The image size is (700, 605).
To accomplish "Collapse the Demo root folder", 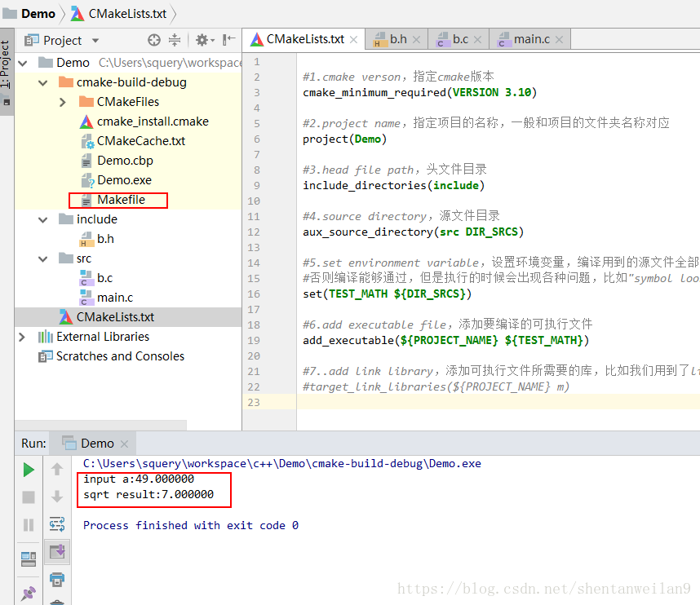I will click(x=23, y=63).
